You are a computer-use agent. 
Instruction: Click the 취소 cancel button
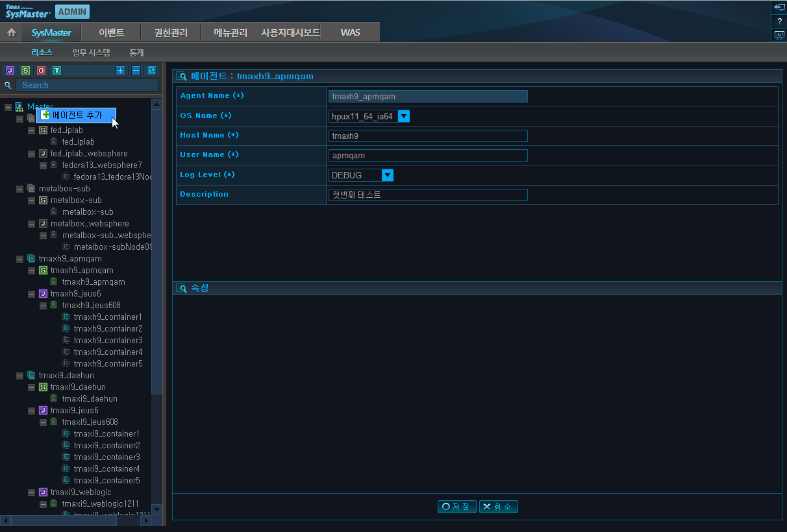click(x=499, y=507)
